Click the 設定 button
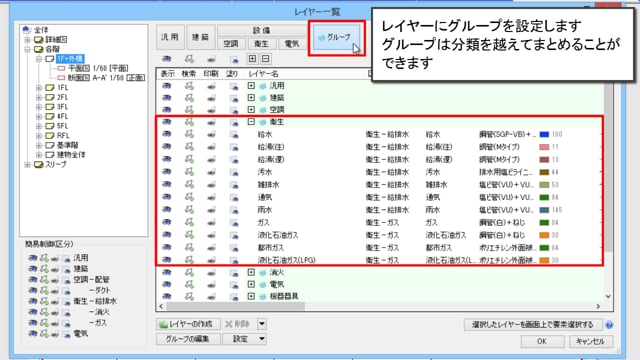 [240, 339]
